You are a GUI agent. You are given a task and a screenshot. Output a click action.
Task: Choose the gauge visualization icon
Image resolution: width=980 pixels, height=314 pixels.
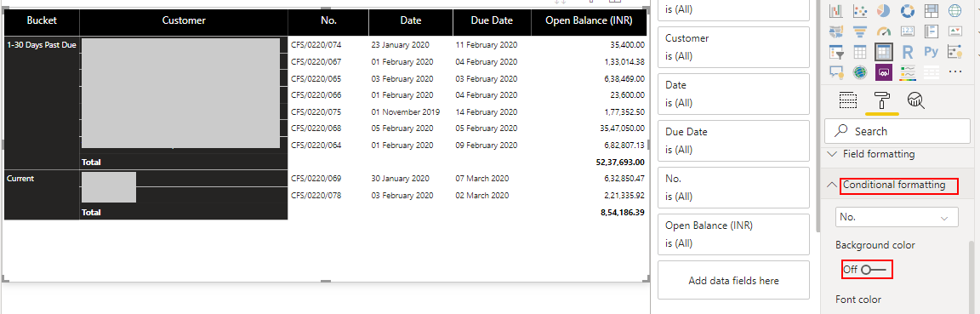(x=883, y=31)
